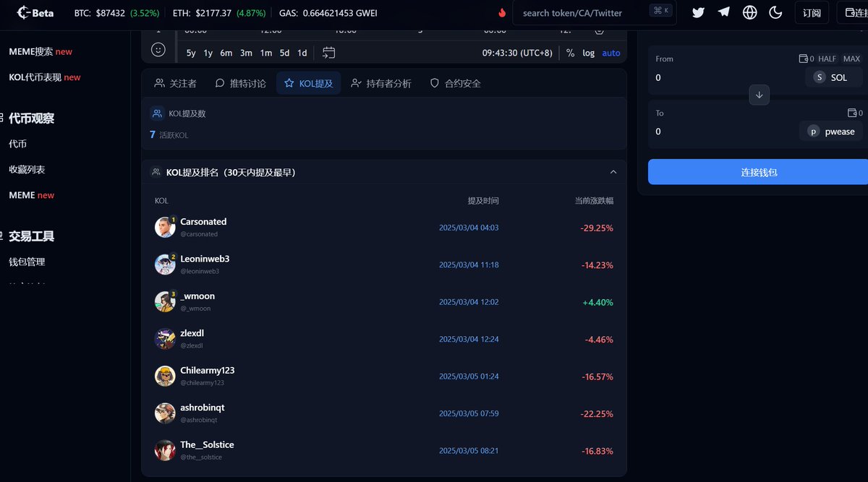The height and width of the screenshot is (482, 868).
Task: Open the SOL token selector
Action: click(x=833, y=77)
